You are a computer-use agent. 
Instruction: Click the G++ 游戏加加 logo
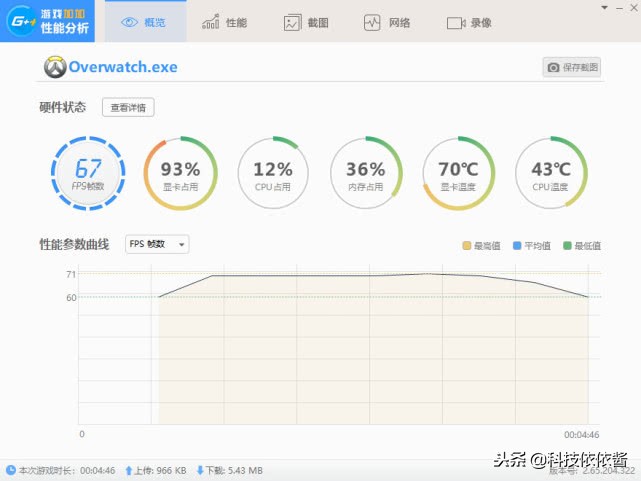coord(47,21)
